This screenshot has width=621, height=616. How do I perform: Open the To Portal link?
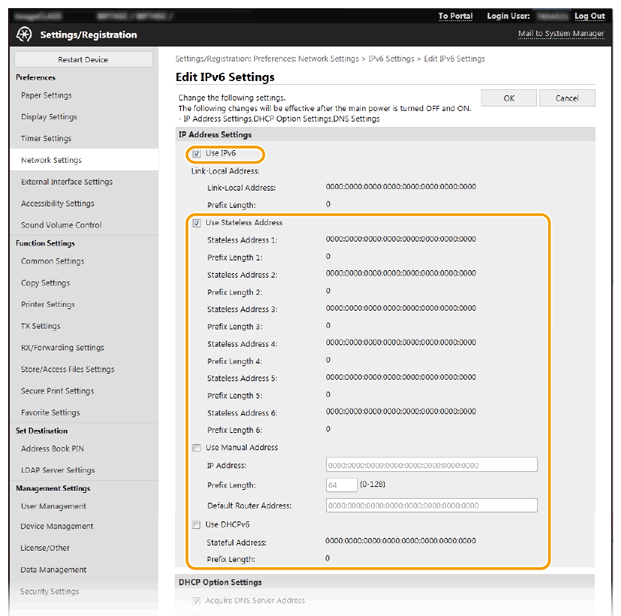[x=455, y=16]
